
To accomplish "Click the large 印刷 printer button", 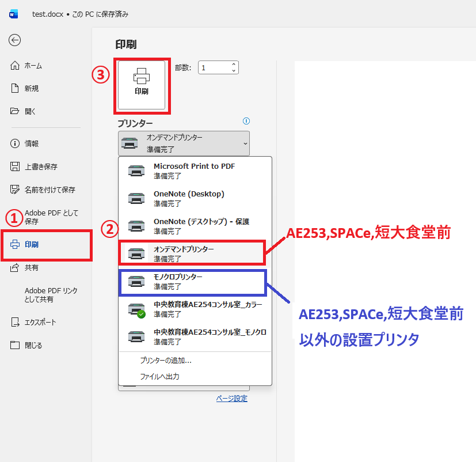I will click(142, 84).
